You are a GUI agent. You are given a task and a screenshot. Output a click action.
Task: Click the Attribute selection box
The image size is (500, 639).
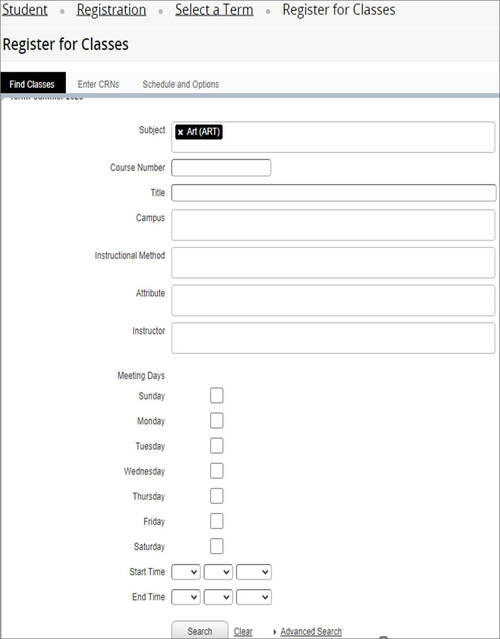333,300
